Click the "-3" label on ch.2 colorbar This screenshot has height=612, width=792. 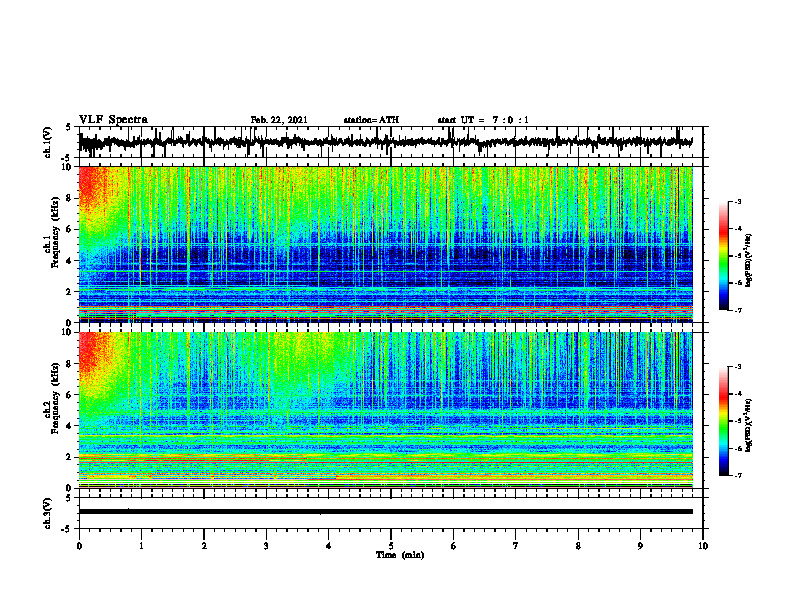pyautogui.click(x=738, y=367)
